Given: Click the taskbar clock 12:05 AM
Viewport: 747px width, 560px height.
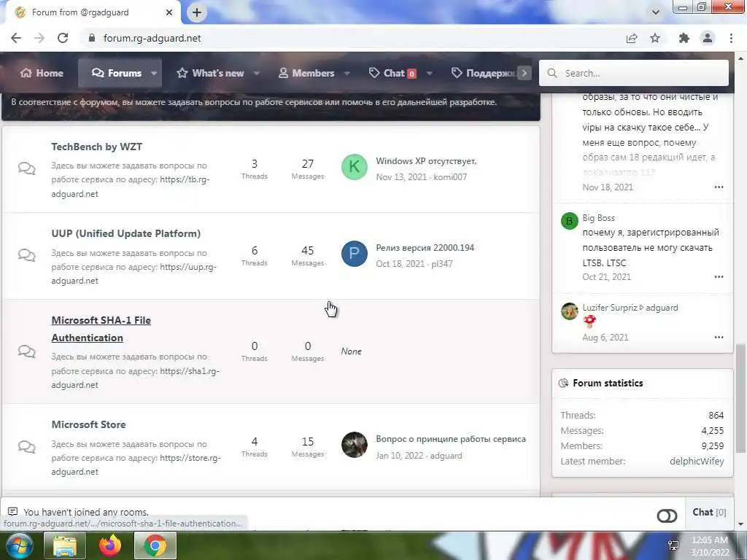Looking at the screenshot, I should coord(709,540).
